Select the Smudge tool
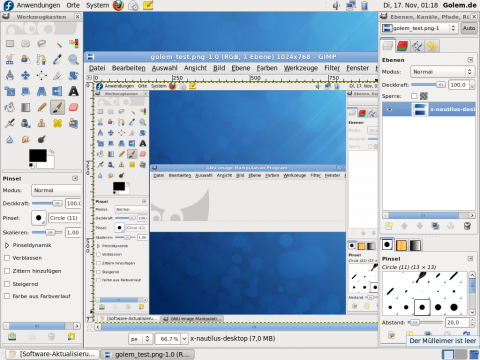The image size is (480, 360). pyautogui.click(x=26, y=139)
